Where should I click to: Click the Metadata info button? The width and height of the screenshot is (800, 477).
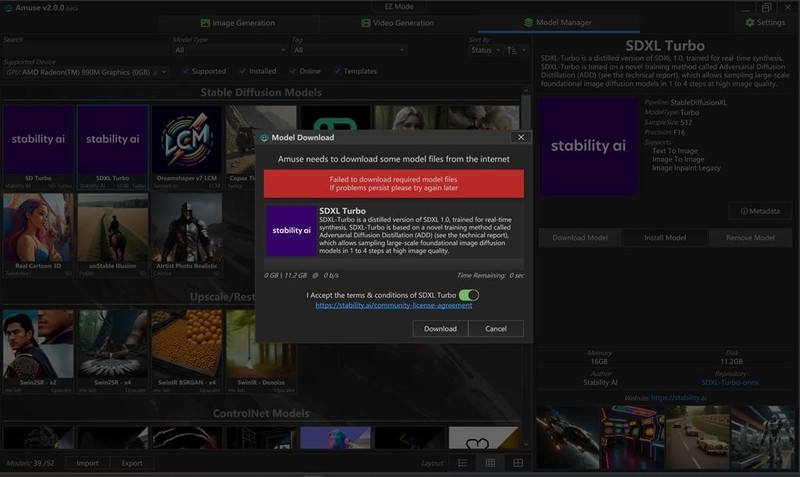click(x=759, y=211)
